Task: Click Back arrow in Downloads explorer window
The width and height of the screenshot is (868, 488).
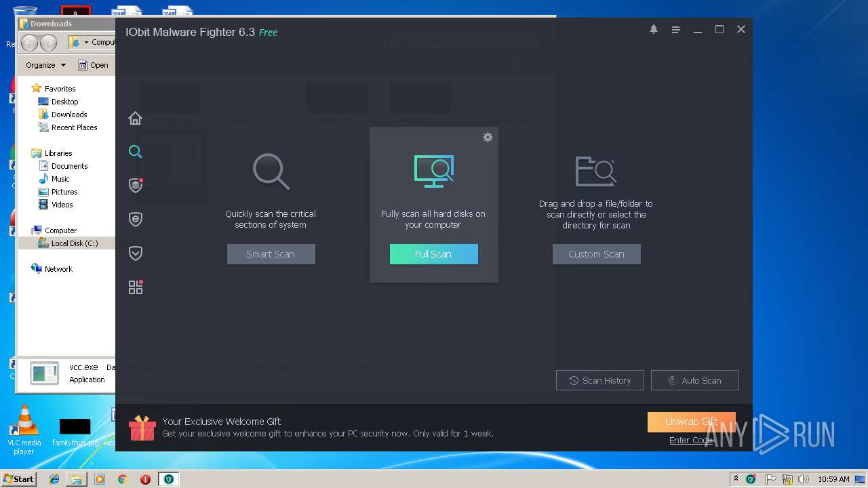Action: click(29, 43)
